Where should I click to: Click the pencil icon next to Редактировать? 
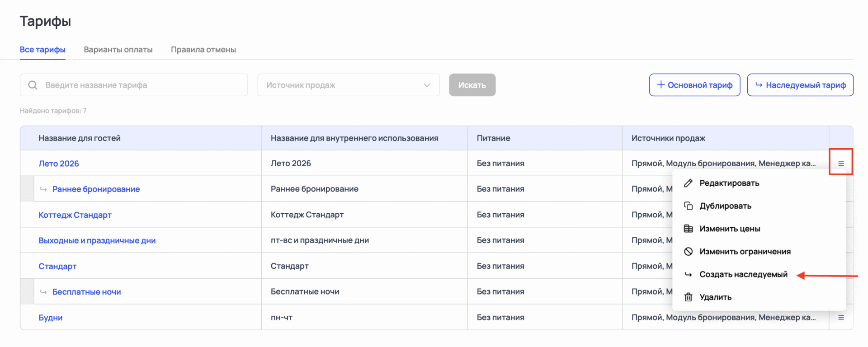688,183
